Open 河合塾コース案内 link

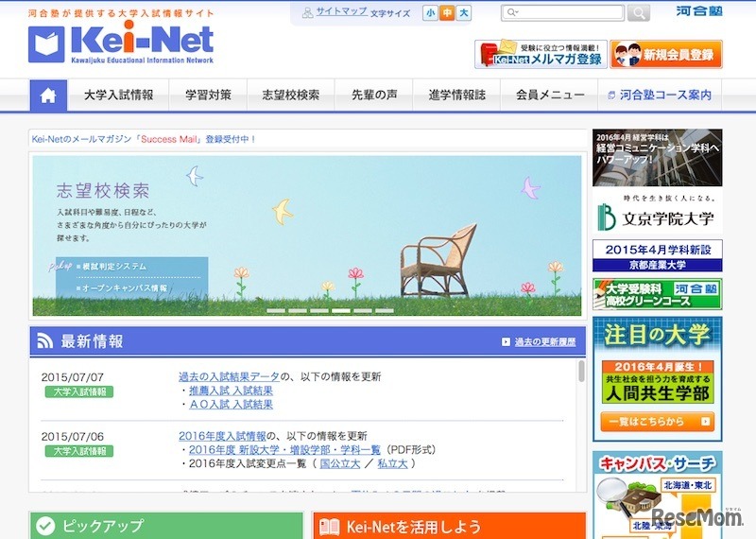tap(660, 96)
